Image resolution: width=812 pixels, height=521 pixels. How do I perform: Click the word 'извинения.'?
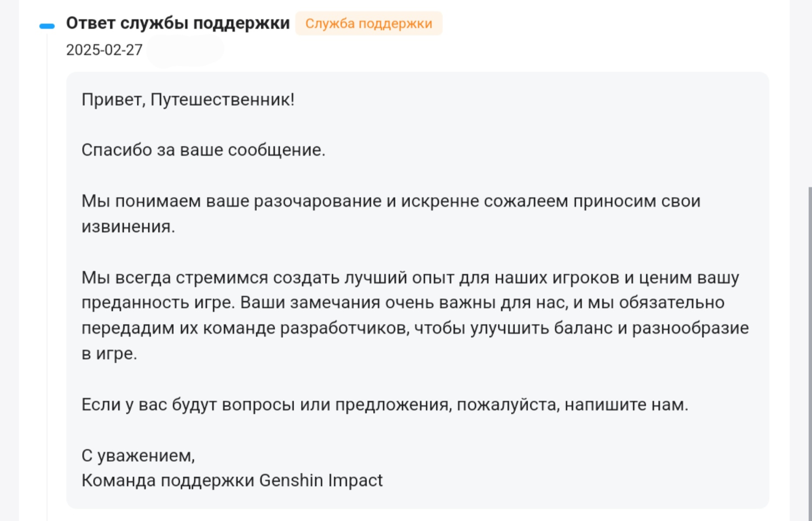128,227
